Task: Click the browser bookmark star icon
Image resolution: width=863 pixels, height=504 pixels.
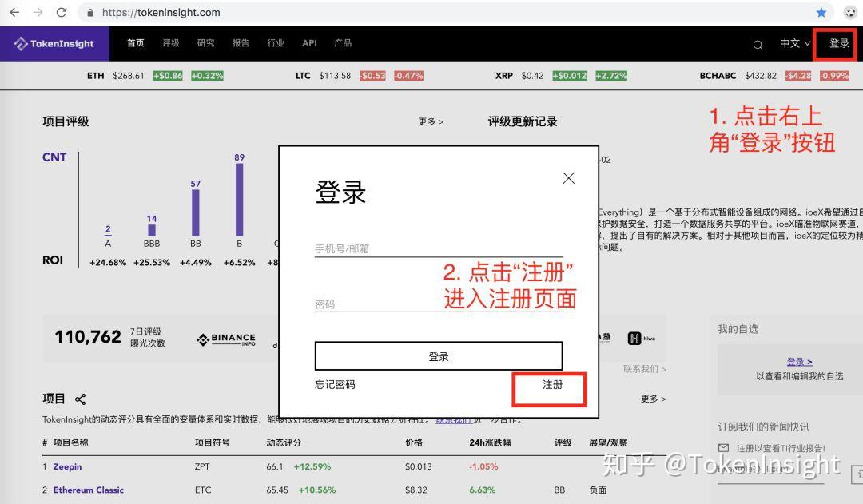Action: (x=821, y=12)
